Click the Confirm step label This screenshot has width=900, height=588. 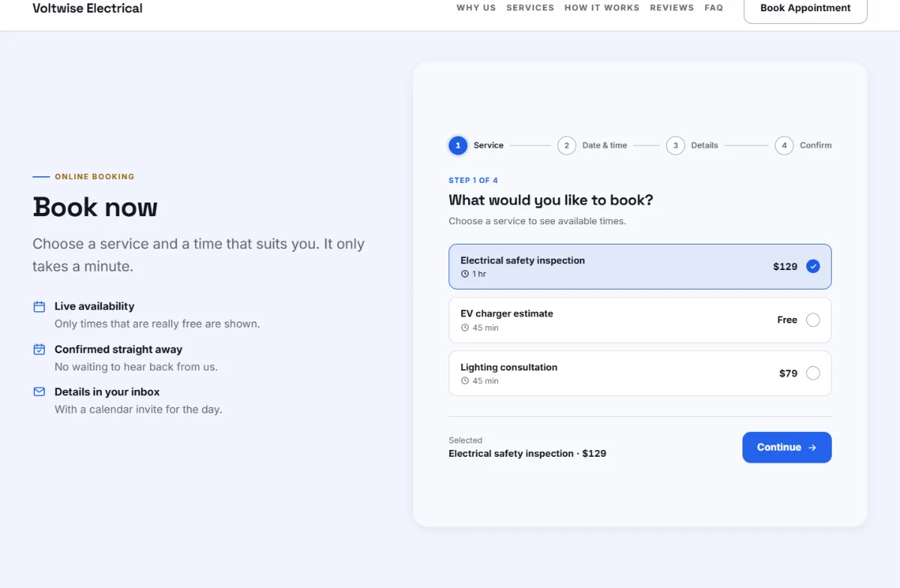[x=816, y=145]
